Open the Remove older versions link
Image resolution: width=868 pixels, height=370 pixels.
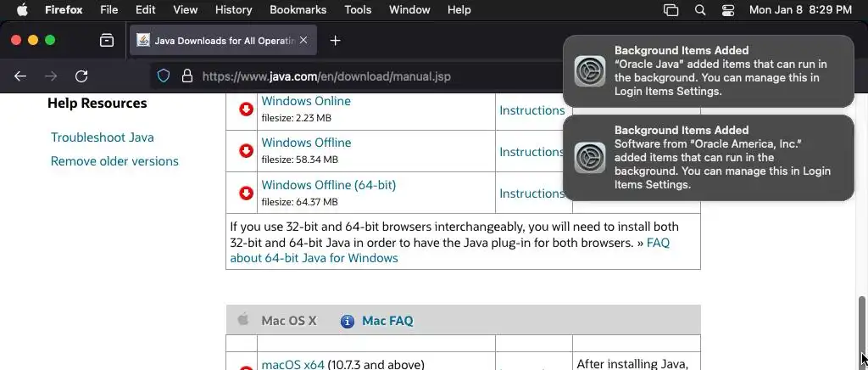(x=114, y=161)
